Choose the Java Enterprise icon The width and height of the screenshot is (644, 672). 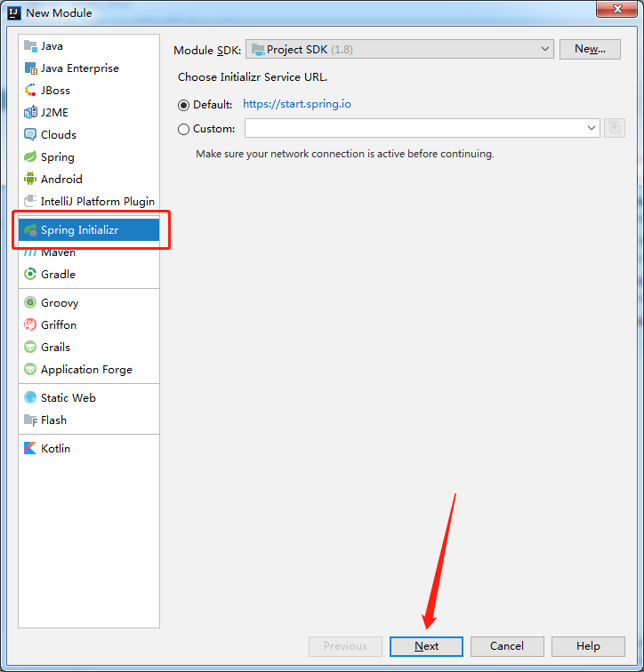(x=30, y=68)
